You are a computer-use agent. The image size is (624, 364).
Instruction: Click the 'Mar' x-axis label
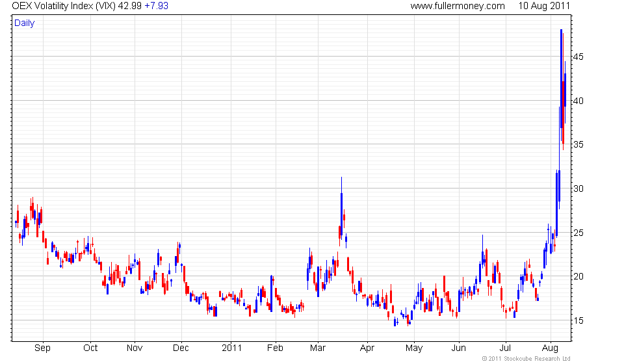pos(318,348)
